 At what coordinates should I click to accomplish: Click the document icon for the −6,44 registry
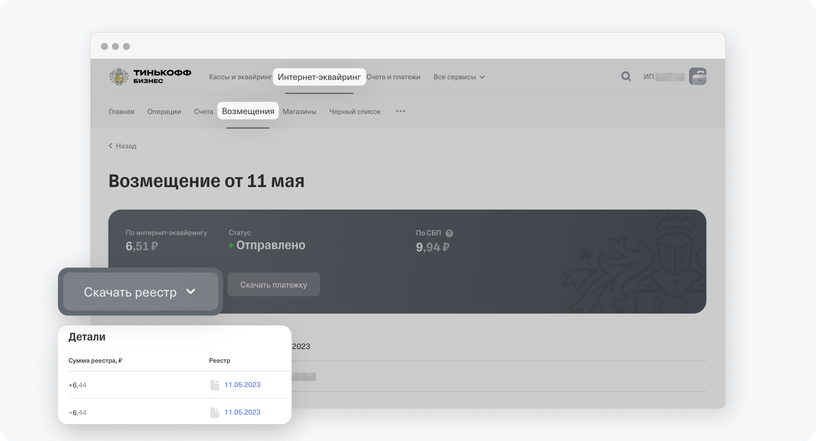pos(214,412)
